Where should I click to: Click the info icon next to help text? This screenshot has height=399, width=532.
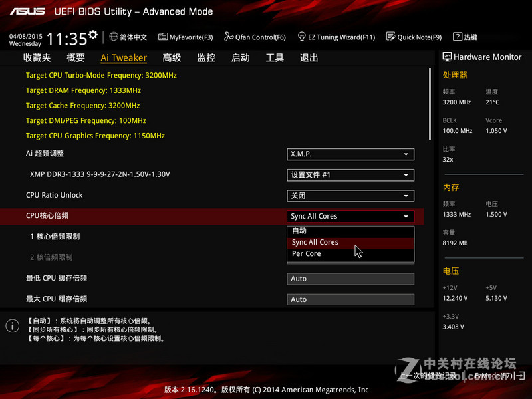point(11,326)
